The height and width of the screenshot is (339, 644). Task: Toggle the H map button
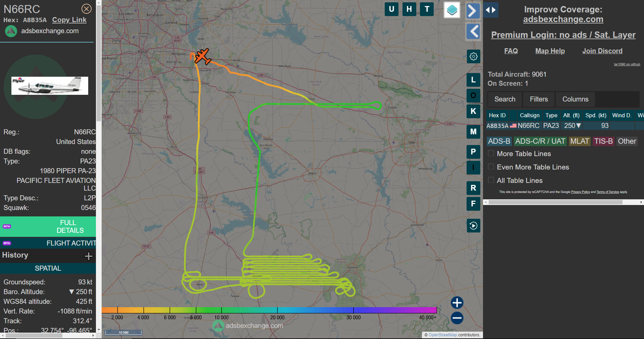pyautogui.click(x=409, y=9)
